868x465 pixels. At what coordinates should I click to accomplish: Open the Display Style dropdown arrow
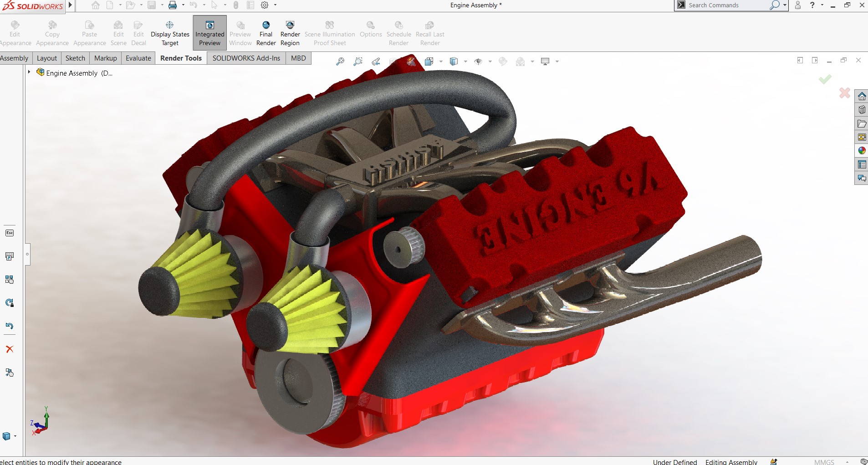pos(465,61)
